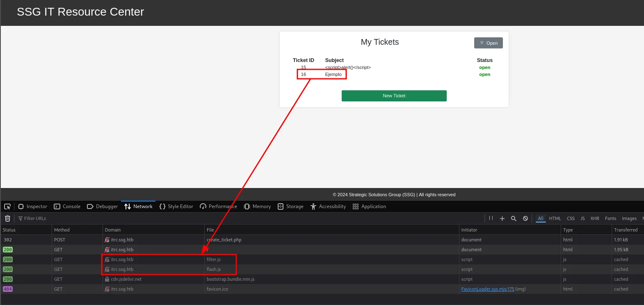Click the secure lock icon for cdn.jsdelivr.net
This screenshot has width=644, height=305.
click(x=107, y=279)
